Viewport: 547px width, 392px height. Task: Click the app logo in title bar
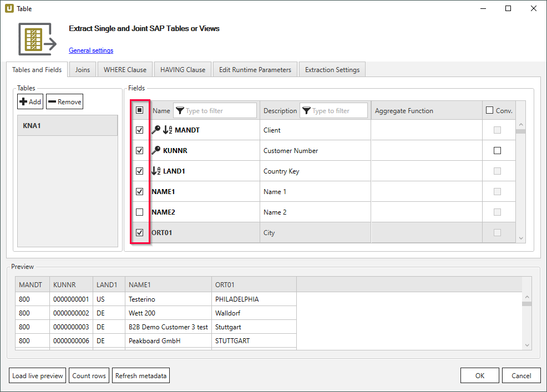(x=9, y=8)
